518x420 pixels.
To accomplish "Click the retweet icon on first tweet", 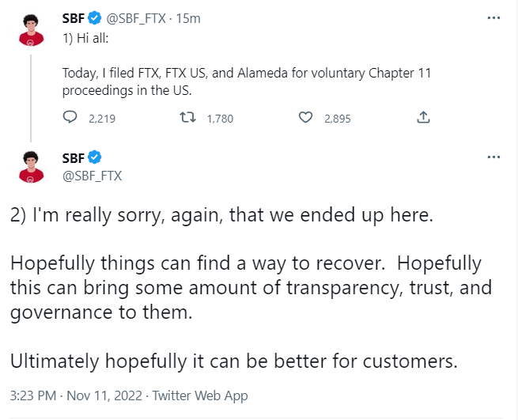I will (188, 118).
